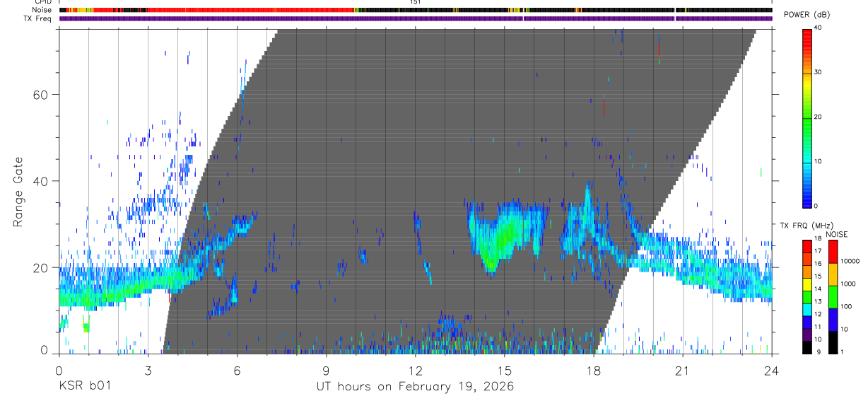Click the 'NOISE' legend title
868x401 pixels.
[x=837, y=234]
